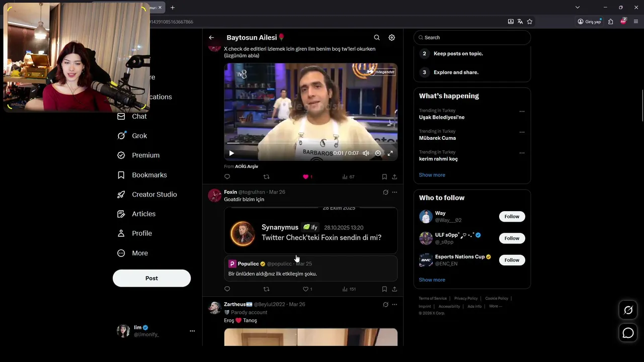The width and height of the screenshot is (644, 362).
Task: Open account menu dots next to lim
Action: 192,331
